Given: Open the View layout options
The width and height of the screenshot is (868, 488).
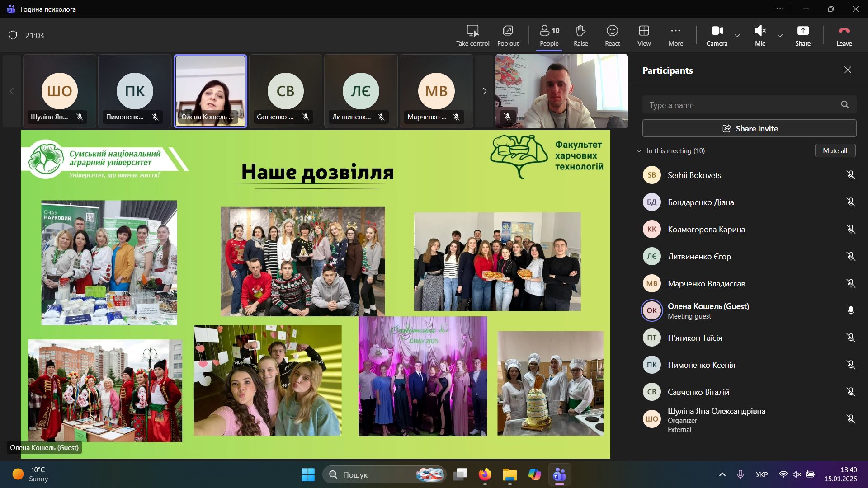Looking at the screenshot, I should coord(644,31).
